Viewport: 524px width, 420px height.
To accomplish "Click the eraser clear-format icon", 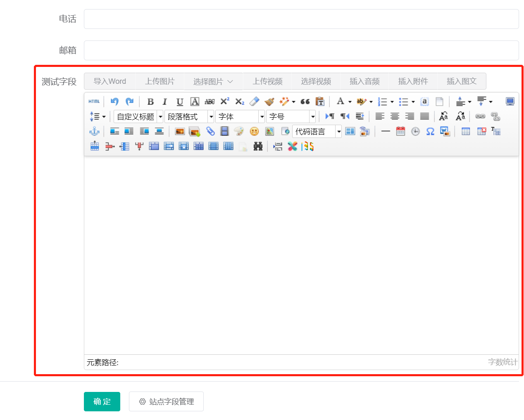I will (x=254, y=102).
